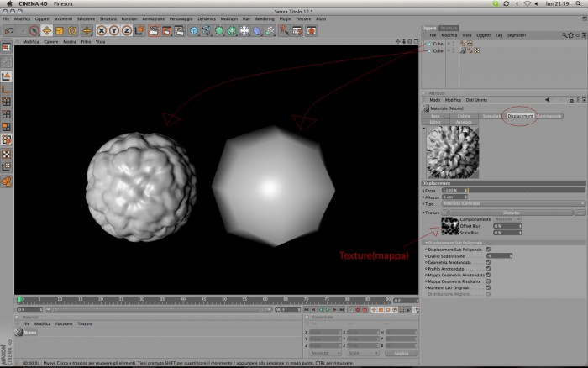Viewport: 588px width, 368px height.
Task: Collapse Displacement Sub Poligonale section
Action: pos(427,243)
